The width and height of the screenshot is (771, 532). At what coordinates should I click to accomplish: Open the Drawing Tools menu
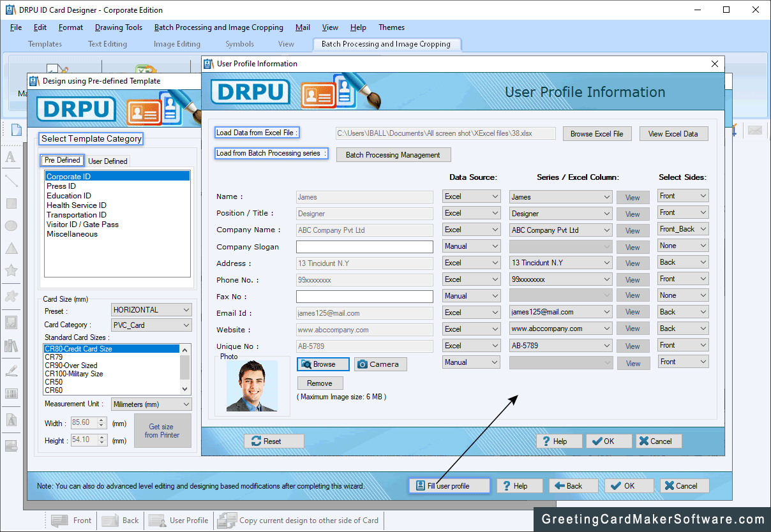point(119,27)
